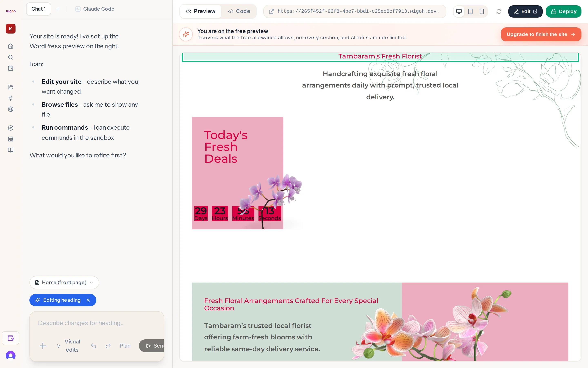Switch to the Preview tab
Image resolution: width=588 pixels, height=368 pixels.
pos(201,11)
